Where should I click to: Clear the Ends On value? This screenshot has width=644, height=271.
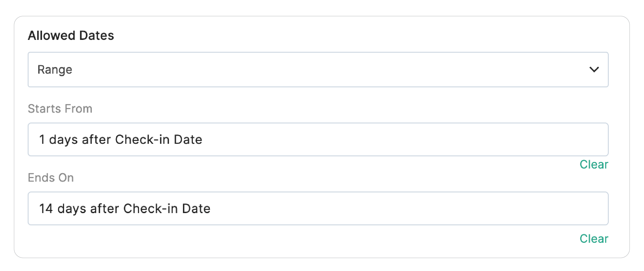click(594, 239)
